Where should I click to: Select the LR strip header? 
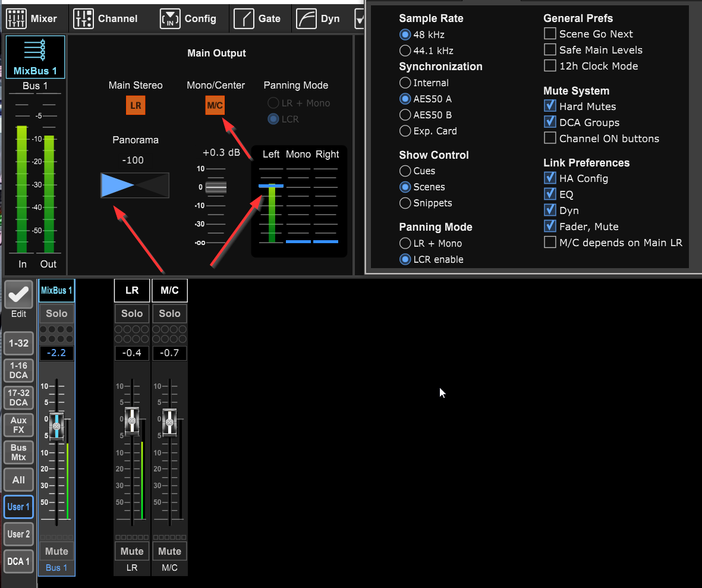tap(132, 290)
